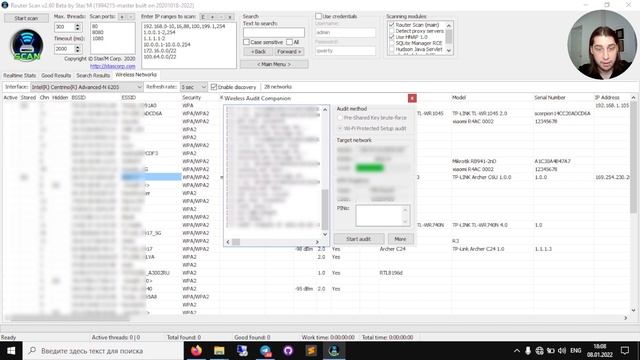Screen dimensions: 640x360
Task: Remove an IP range with minus button
Action: coord(221,17)
